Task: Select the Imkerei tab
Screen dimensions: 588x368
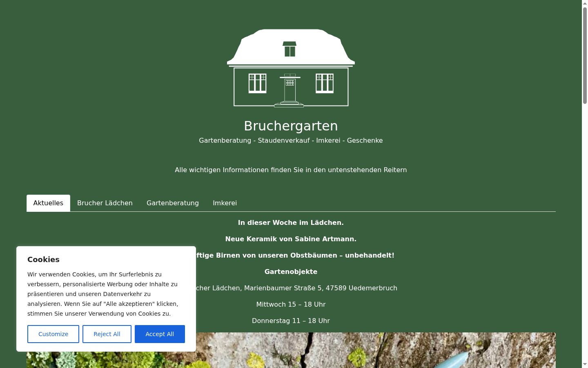Action: tap(225, 203)
